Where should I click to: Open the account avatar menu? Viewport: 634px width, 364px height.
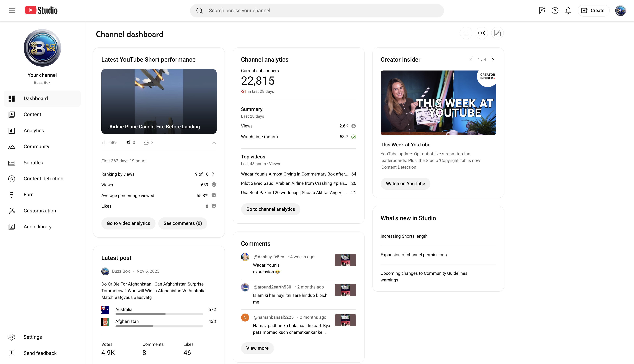click(x=620, y=11)
